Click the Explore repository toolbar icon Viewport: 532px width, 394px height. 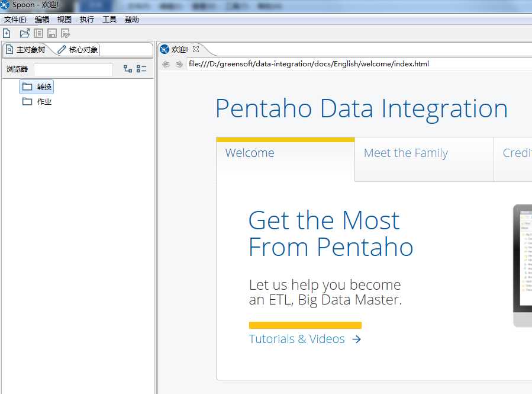click(x=38, y=33)
